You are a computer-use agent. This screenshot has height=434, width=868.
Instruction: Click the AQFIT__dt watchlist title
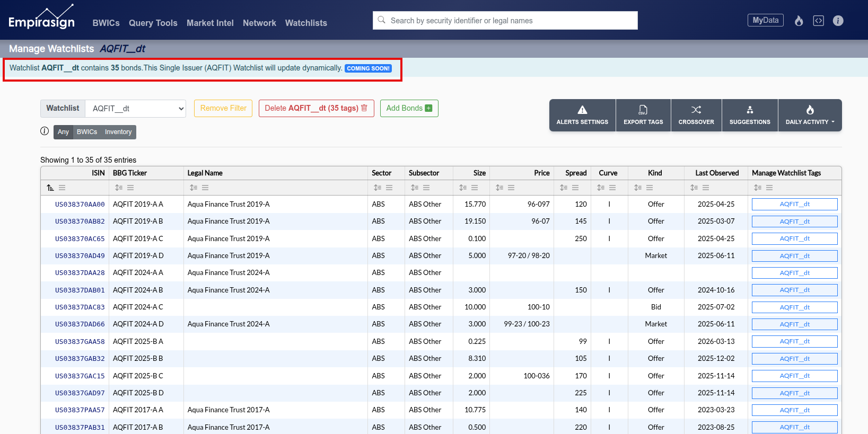122,49
